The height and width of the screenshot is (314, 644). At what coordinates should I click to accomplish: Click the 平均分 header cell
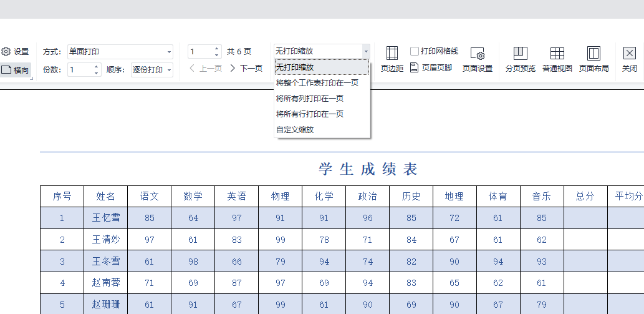[626, 197]
